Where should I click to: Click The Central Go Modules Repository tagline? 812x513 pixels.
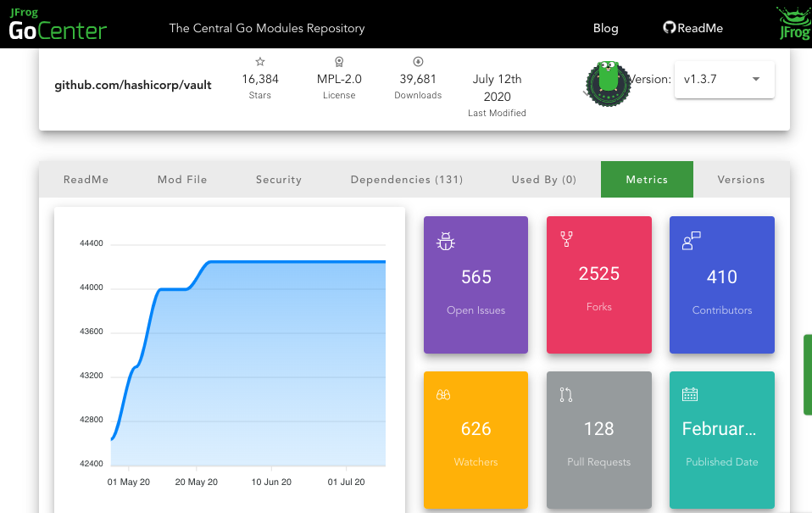pyautogui.click(x=267, y=28)
